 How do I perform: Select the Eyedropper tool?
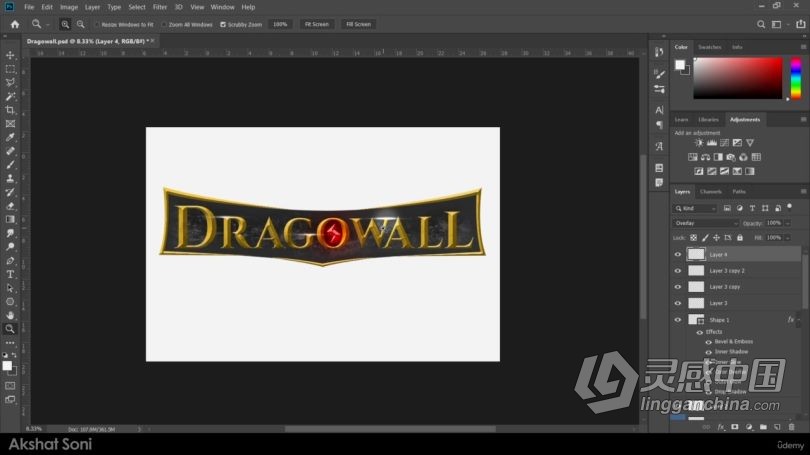tap(10, 137)
